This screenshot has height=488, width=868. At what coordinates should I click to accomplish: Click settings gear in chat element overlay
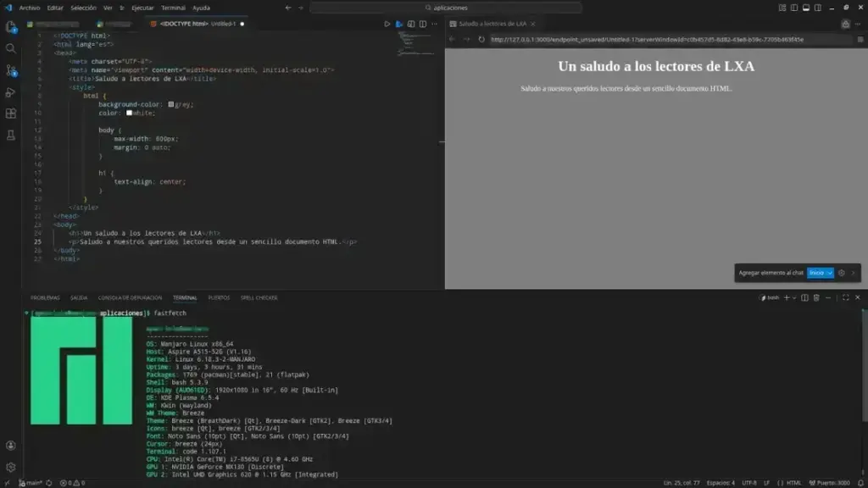(842, 273)
